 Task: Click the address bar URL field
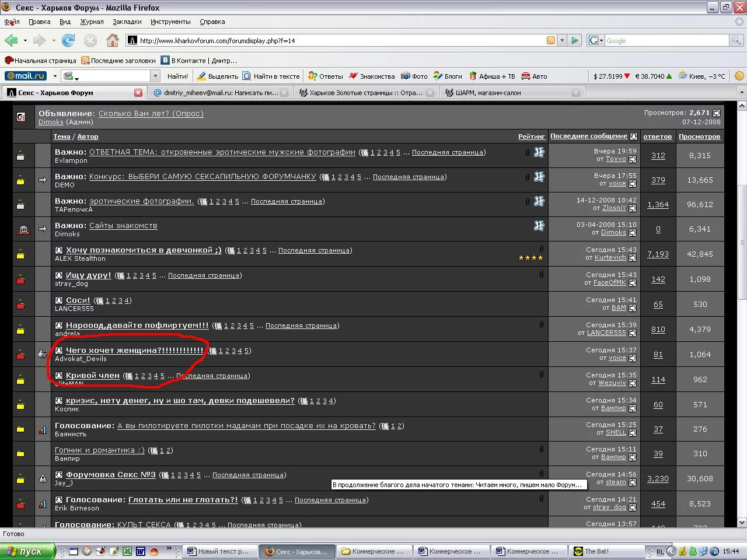(x=341, y=40)
